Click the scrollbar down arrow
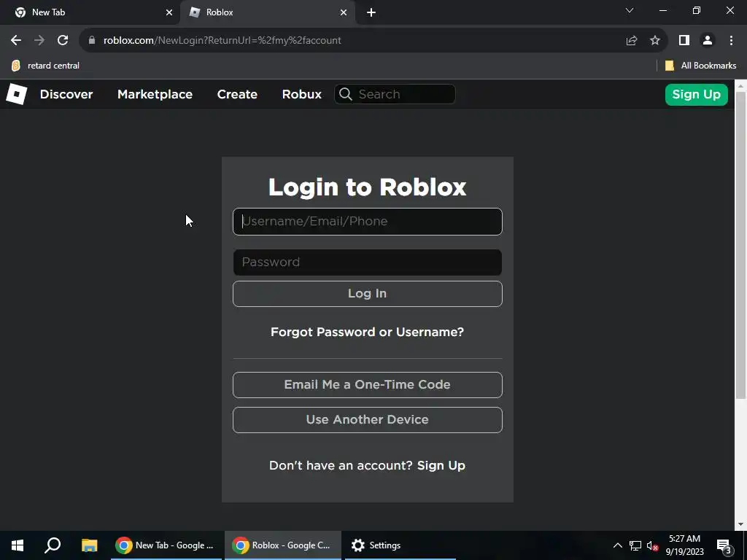 click(740, 524)
